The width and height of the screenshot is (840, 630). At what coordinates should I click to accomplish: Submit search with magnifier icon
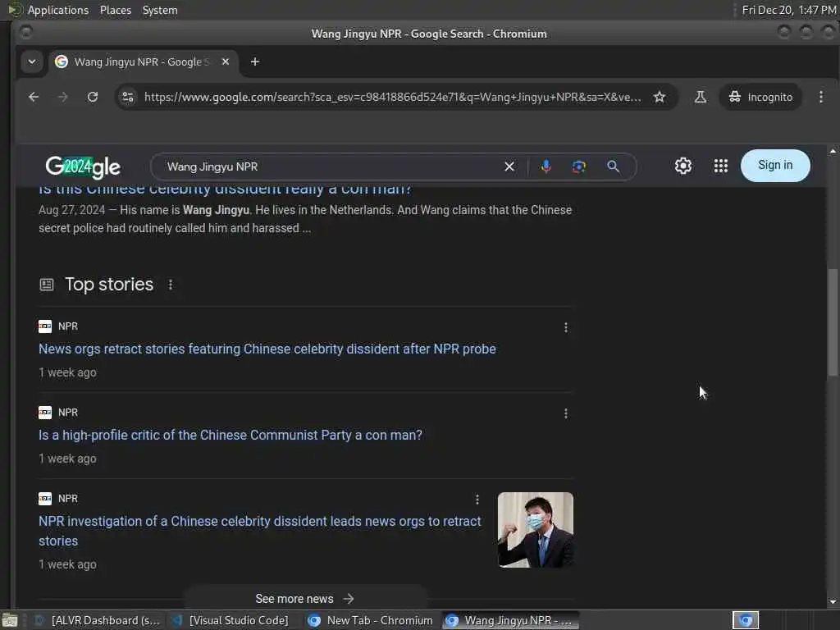614,167
